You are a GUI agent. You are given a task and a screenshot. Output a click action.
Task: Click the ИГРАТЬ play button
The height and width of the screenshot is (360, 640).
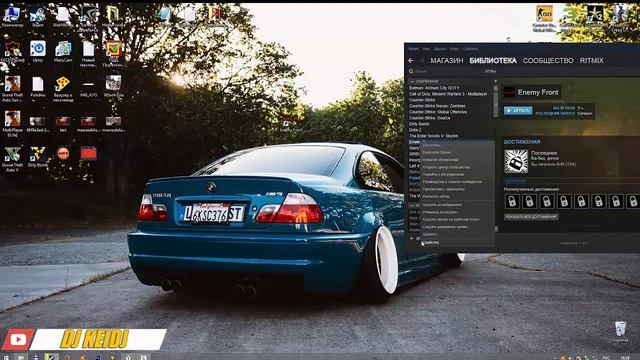pos(518,111)
